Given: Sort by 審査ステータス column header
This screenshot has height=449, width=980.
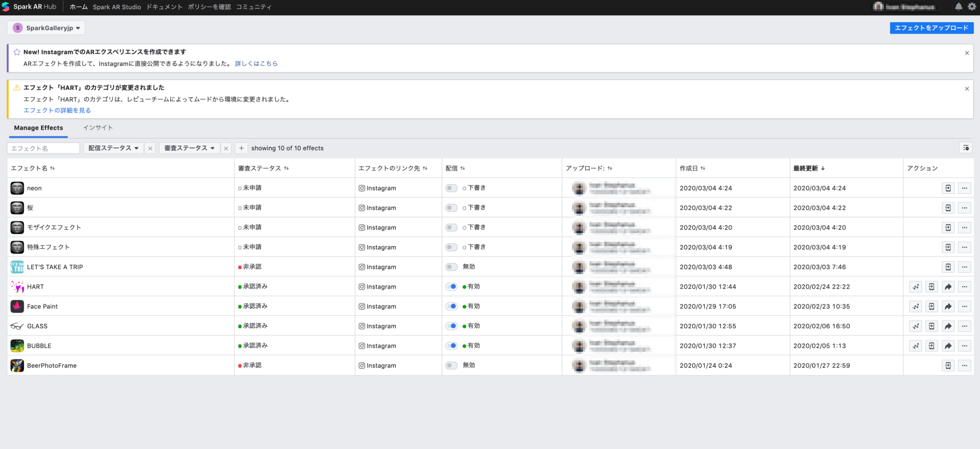Looking at the screenshot, I should 263,168.
